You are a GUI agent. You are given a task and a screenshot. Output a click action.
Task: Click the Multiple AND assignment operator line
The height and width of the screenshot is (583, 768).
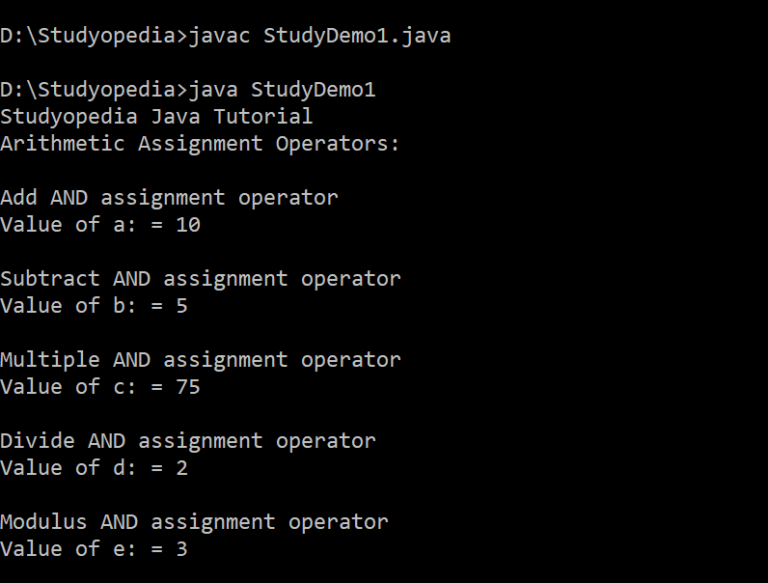[200, 360]
